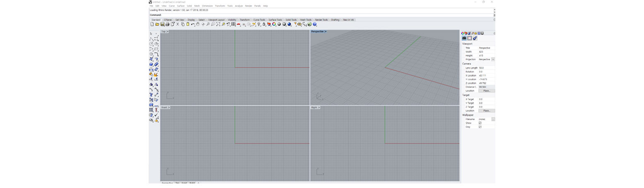Click the blue Render sphere icon
The image size is (644, 188).
pyautogui.click(x=289, y=24)
